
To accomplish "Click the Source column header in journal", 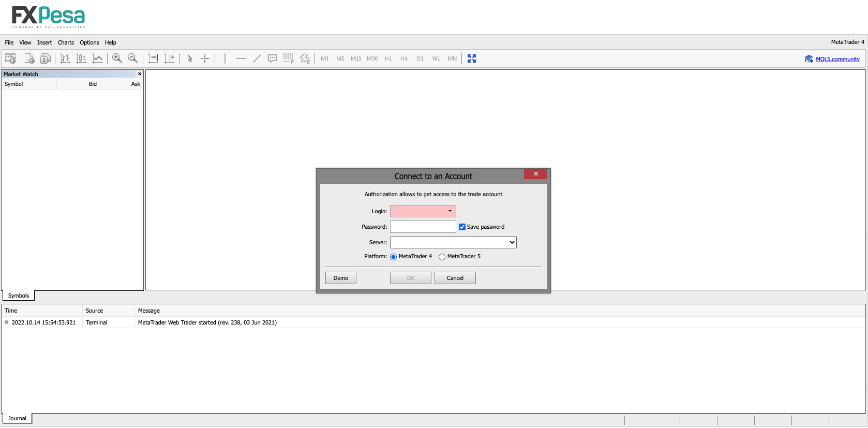I will 109,311.
